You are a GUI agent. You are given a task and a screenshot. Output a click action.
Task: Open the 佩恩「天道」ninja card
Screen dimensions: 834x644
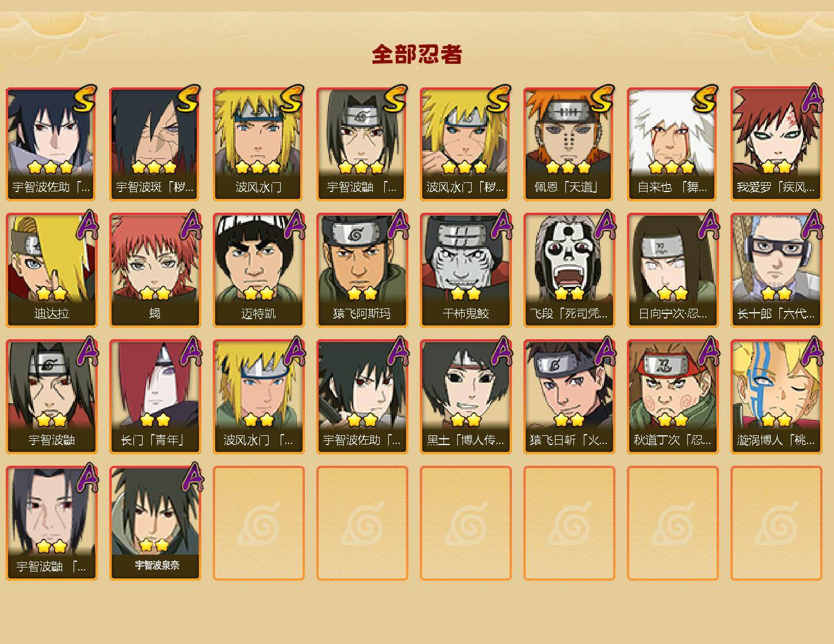coord(569,144)
